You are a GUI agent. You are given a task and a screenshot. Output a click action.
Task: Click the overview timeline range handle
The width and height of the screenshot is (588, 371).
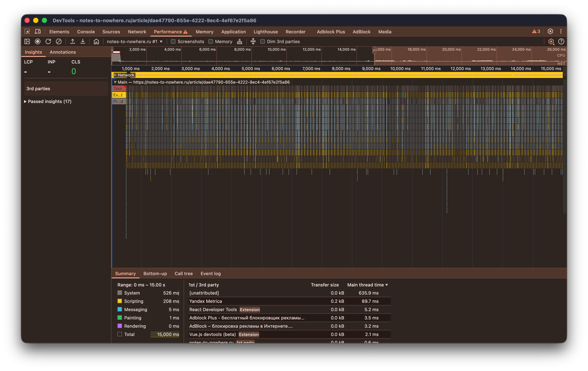click(374, 50)
